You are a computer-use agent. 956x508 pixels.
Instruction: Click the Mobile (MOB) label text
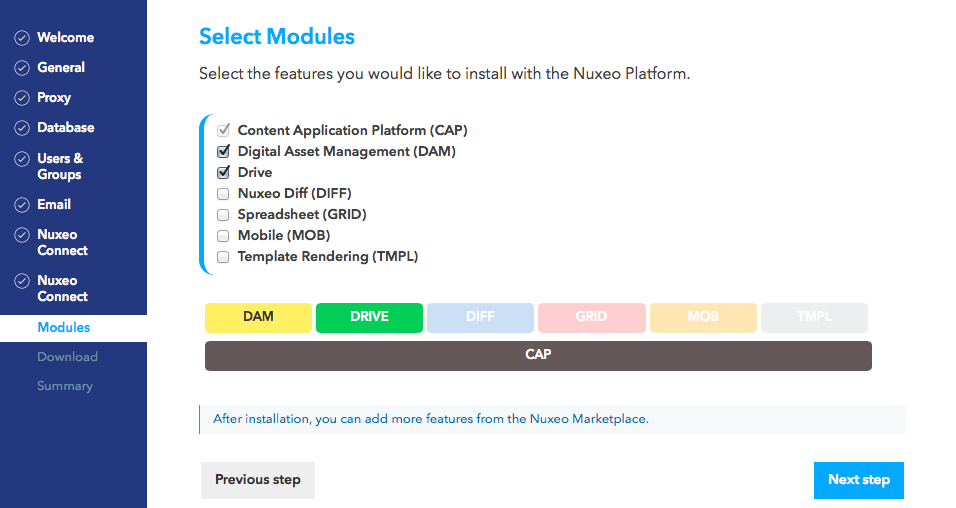tap(284, 235)
